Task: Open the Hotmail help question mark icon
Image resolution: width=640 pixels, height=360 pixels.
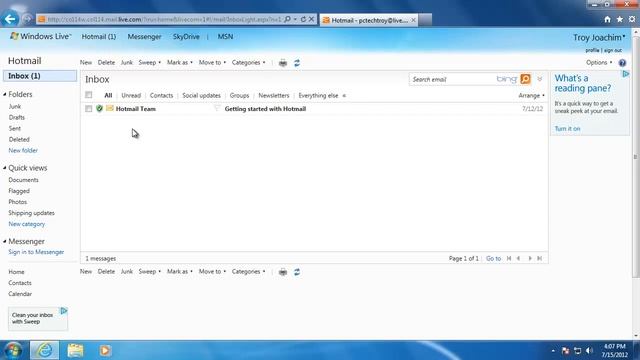Action: 622,63
